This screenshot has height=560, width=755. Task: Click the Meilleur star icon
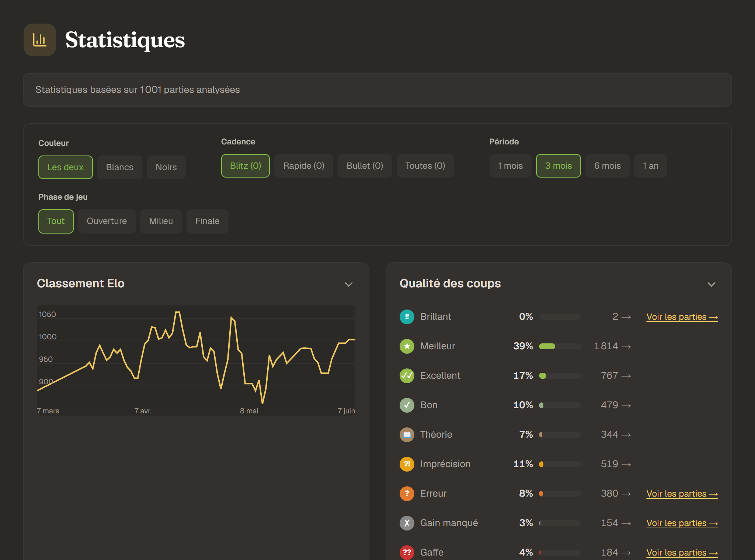[407, 346]
